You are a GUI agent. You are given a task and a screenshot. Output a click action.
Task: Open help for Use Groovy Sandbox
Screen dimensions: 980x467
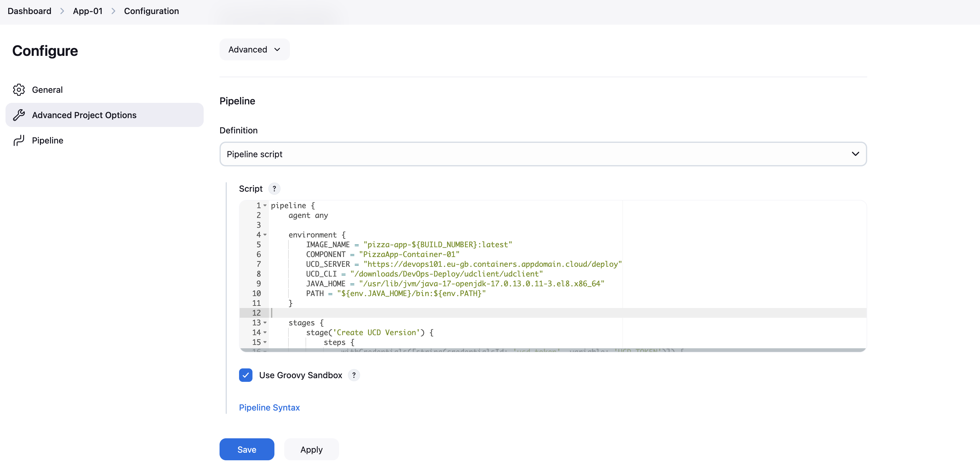click(x=354, y=375)
